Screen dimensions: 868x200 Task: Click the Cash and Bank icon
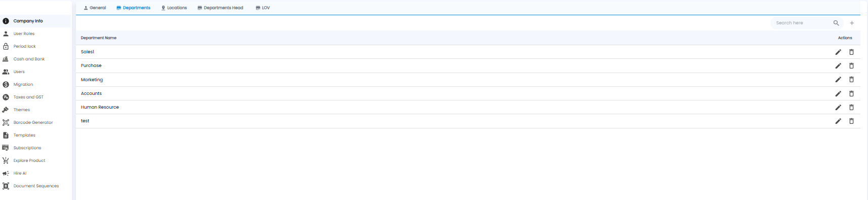[6, 59]
